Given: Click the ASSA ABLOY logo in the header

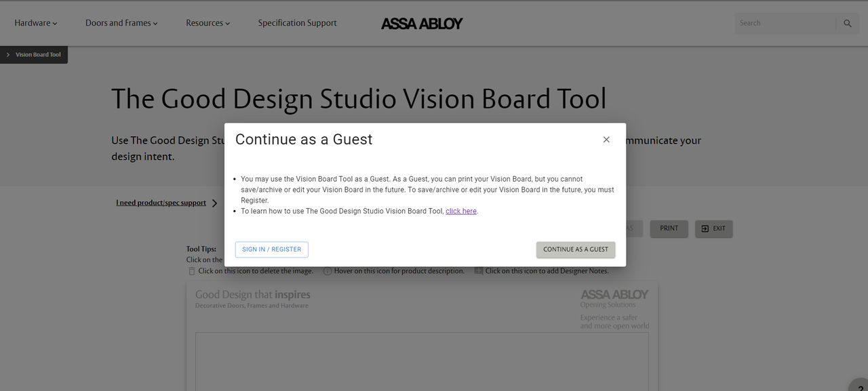Looking at the screenshot, I should click(422, 22).
